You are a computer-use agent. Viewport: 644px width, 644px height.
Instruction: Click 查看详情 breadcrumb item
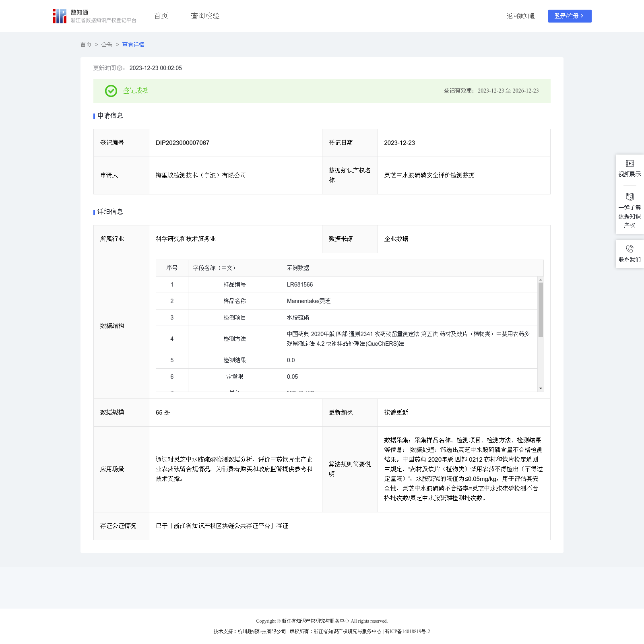pos(133,45)
